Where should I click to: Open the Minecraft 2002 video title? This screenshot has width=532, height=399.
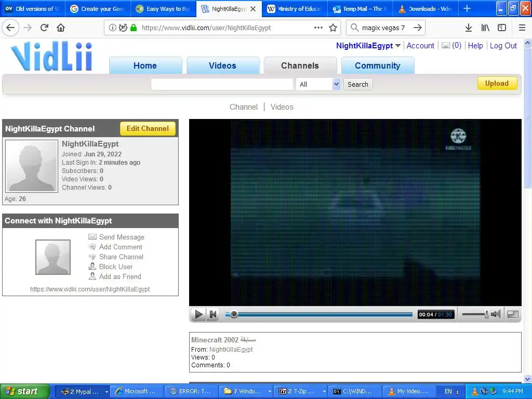point(223,340)
